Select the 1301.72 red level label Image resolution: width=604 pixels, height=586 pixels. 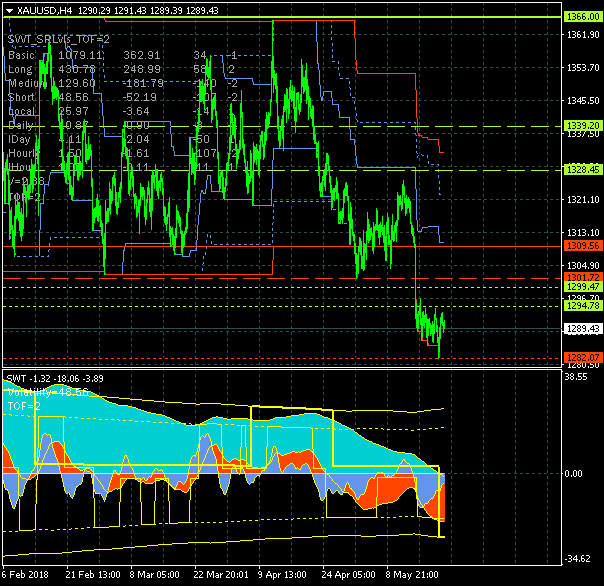click(583, 277)
